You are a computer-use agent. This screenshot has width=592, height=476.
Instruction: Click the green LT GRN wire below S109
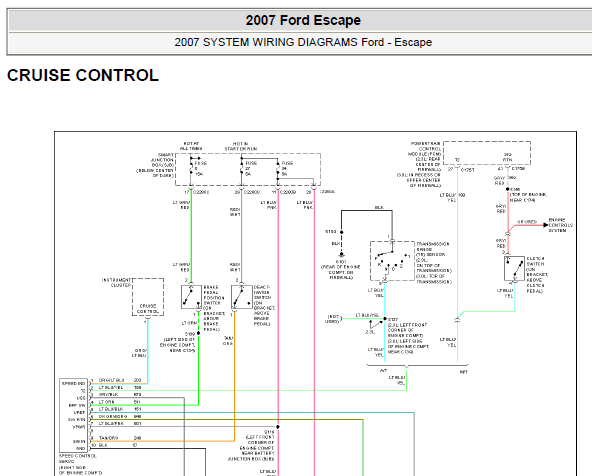pos(199,370)
